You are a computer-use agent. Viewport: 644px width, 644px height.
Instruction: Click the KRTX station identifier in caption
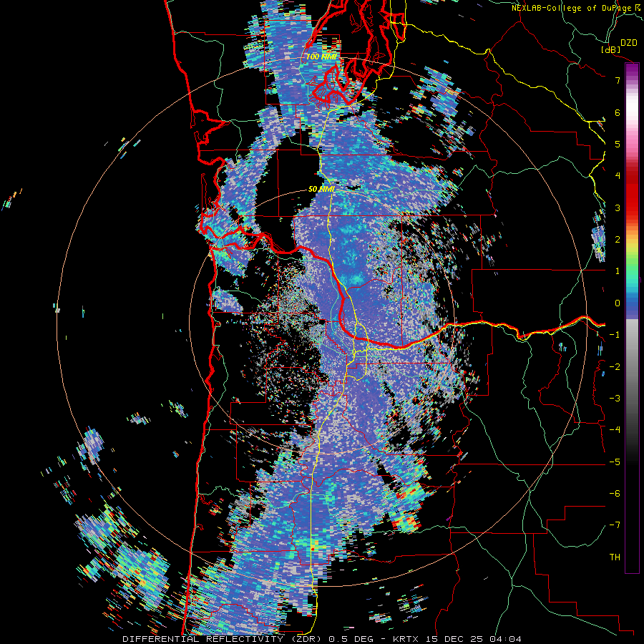point(407,639)
